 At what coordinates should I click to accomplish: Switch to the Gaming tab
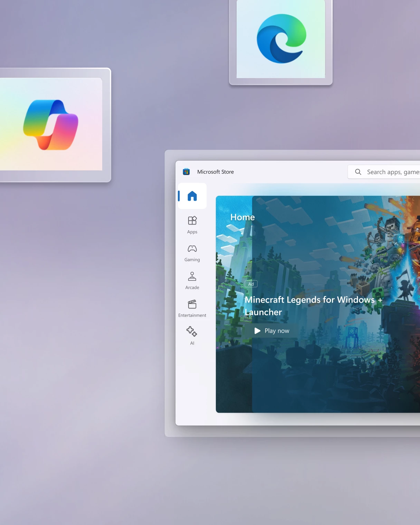point(192,253)
